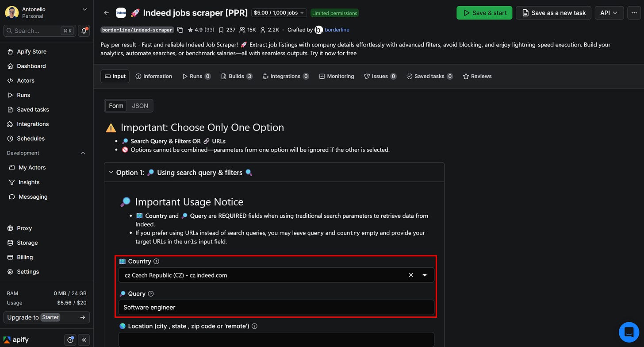
Task: Open the actor's Saved tasks tab
Action: [429, 76]
